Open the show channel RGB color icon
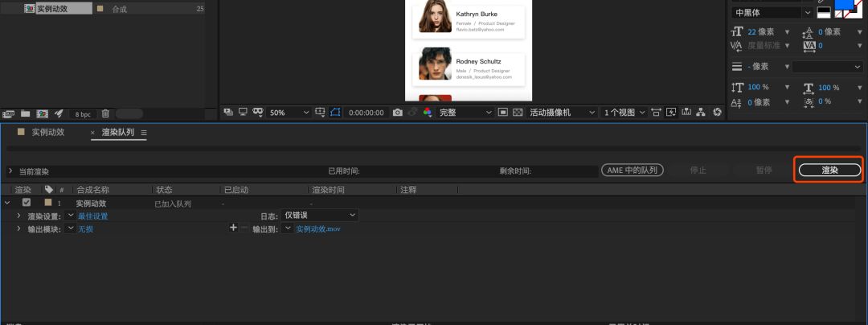 click(428, 113)
